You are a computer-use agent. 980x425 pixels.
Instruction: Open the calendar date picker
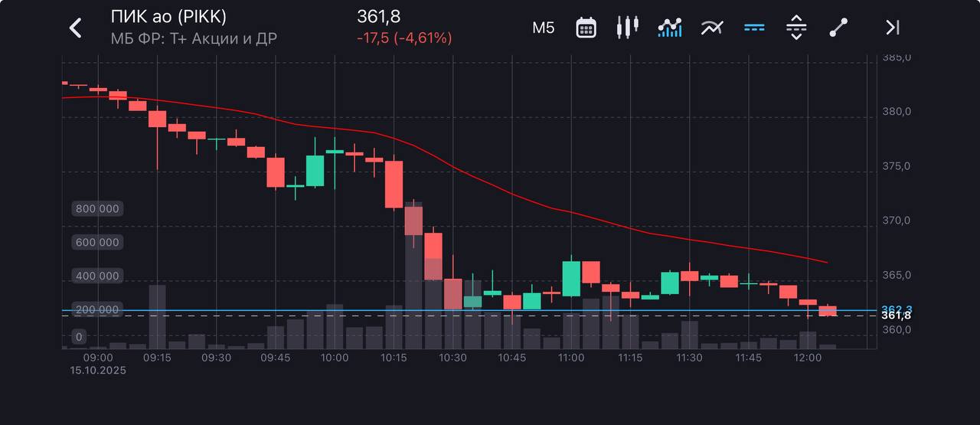[586, 28]
